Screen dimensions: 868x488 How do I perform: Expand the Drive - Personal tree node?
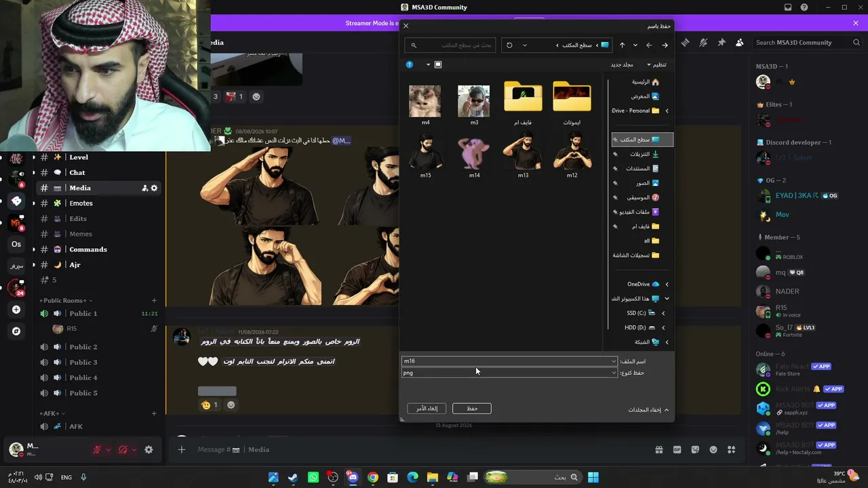pos(667,110)
